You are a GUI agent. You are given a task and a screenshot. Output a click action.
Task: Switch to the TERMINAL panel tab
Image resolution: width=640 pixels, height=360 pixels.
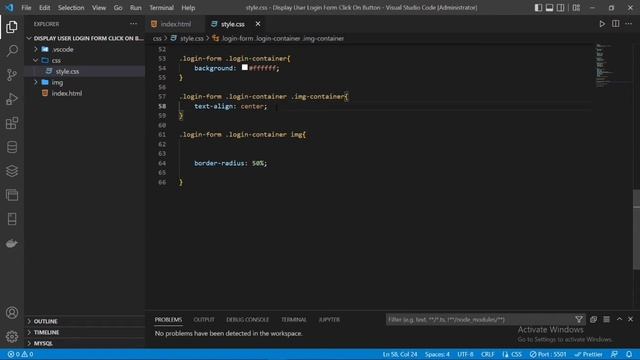click(x=293, y=320)
